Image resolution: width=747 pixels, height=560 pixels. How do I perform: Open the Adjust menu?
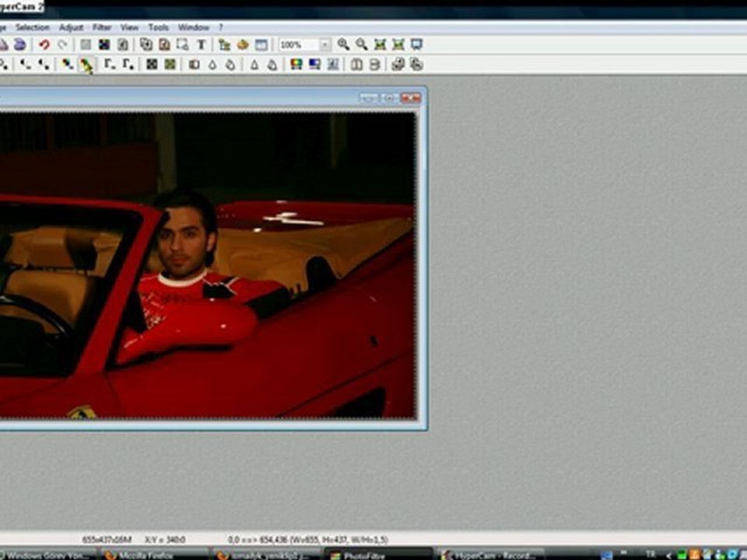(71, 27)
